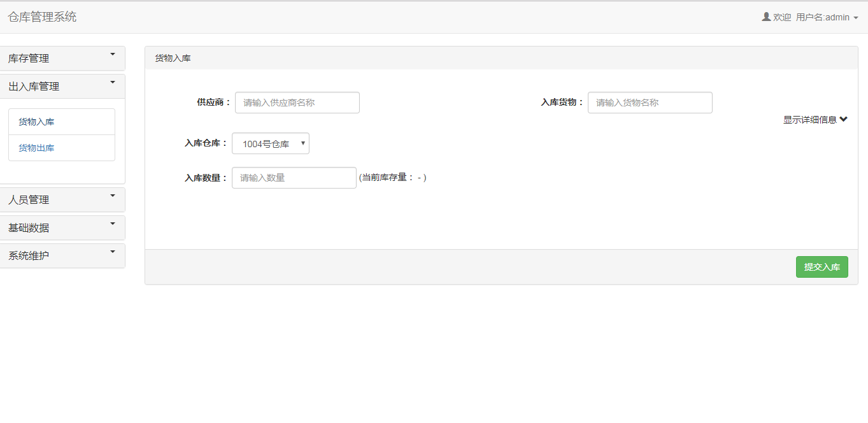The width and height of the screenshot is (868, 423).
Task: Open the 货物出库 sidebar menu item
Action: click(62, 148)
